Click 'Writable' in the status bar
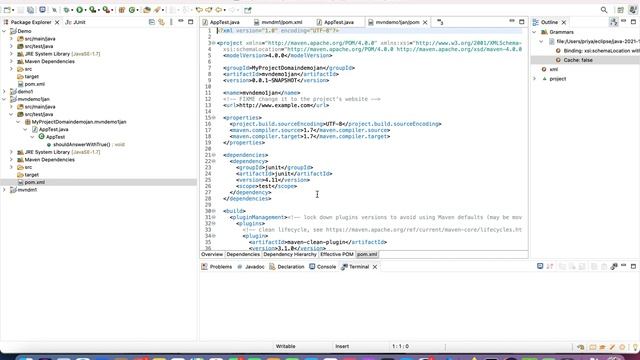The width and height of the screenshot is (640, 360). (x=285, y=346)
